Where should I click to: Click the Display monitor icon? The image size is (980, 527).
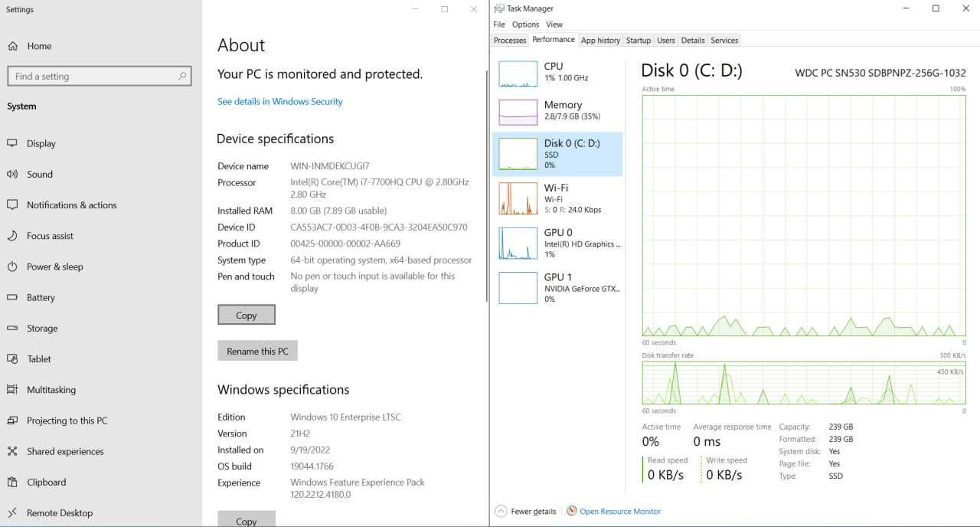tap(12, 143)
